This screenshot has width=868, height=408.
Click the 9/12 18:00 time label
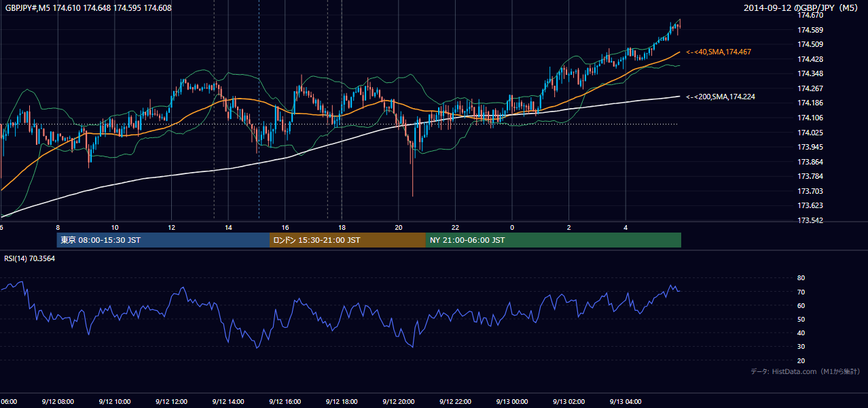342,402
